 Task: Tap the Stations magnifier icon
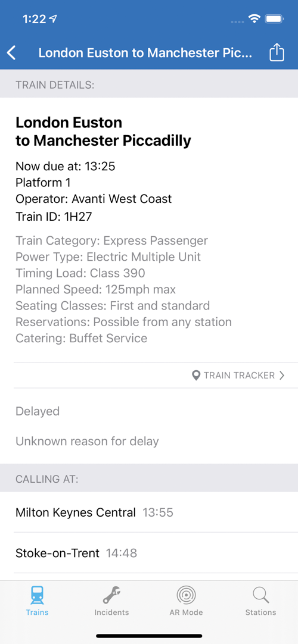point(260,595)
